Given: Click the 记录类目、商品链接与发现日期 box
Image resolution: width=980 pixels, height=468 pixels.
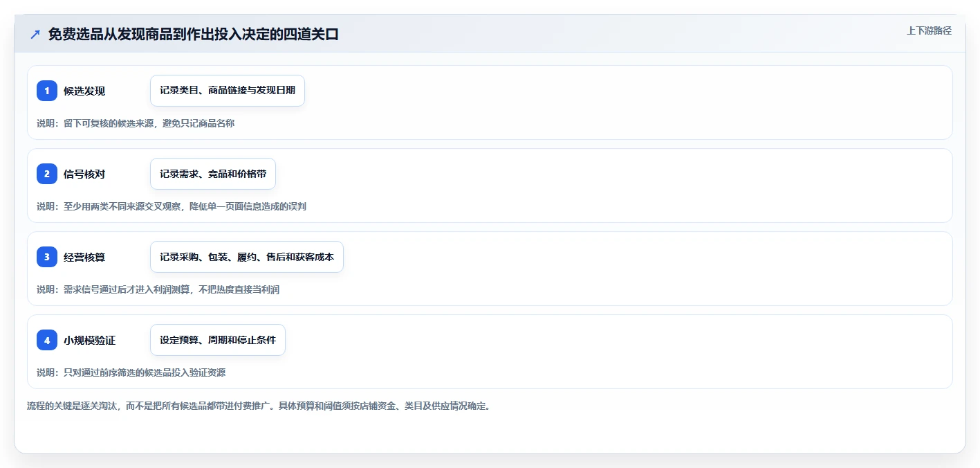Looking at the screenshot, I should pyautogui.click(x=228, y=91).
